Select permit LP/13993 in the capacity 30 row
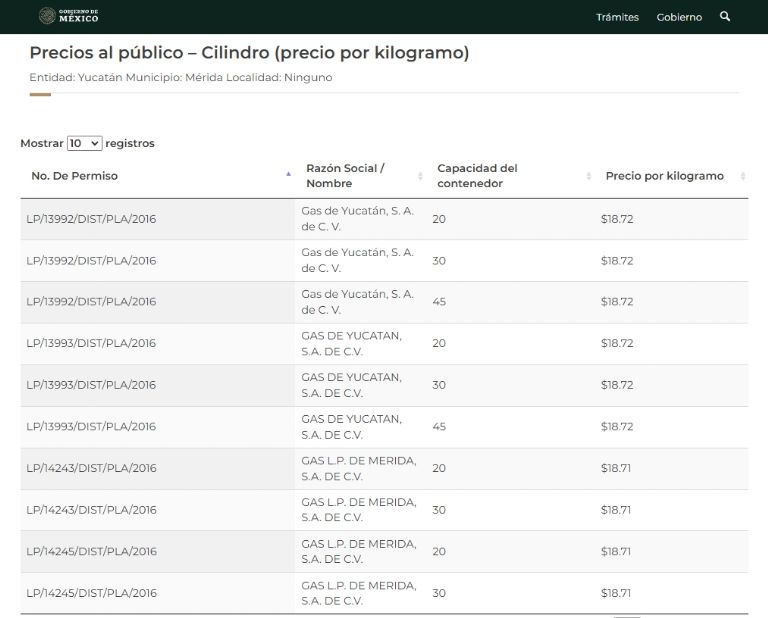Screen dimensions: 768x618 (x=91, y=385)
